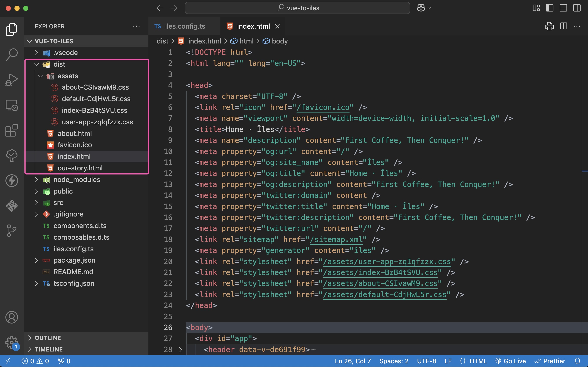Click the remote window status icon

click(8, 361)
